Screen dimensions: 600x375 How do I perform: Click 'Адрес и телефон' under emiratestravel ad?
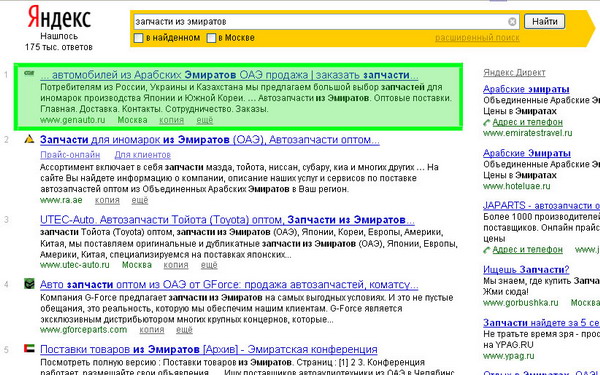click(528, 122)
